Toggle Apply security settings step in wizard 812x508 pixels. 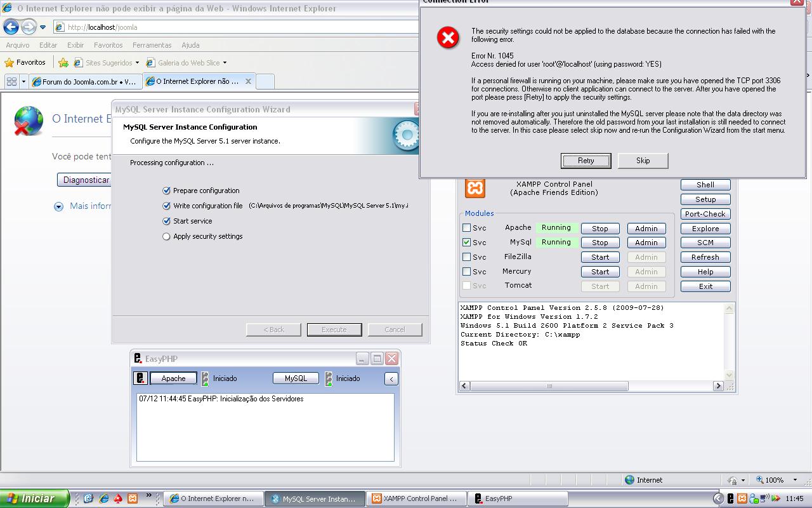pos(166,236)
